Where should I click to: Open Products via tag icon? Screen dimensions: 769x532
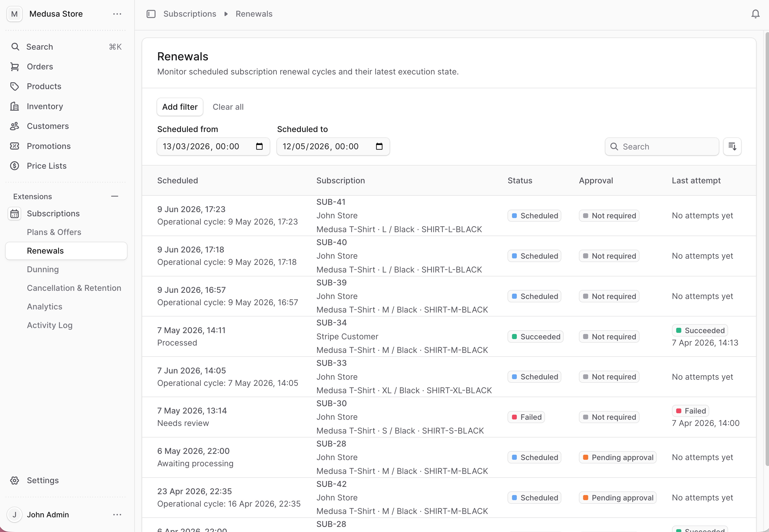[x=14, y=86]
